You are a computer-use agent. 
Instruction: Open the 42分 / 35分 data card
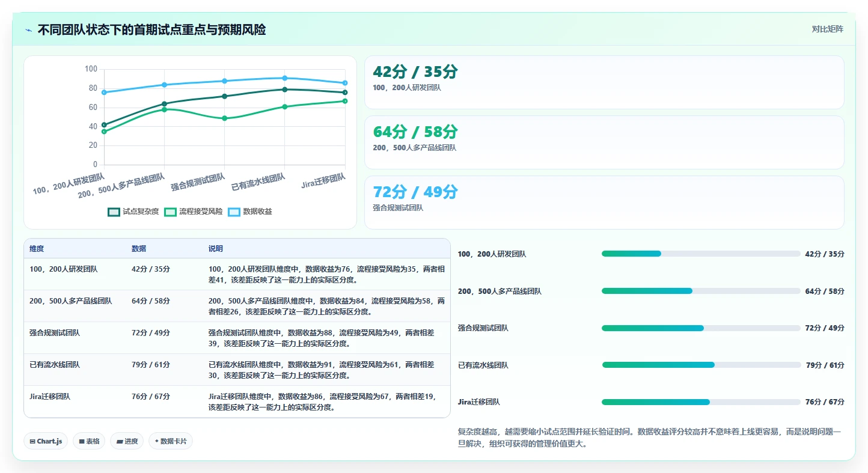coord(604,82)
